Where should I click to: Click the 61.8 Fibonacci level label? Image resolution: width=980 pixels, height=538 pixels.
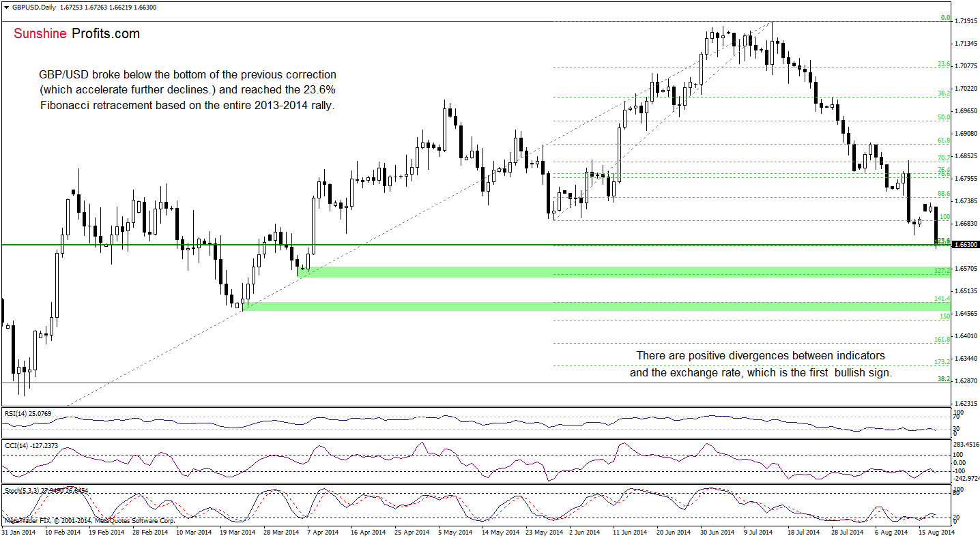[944, 140]
